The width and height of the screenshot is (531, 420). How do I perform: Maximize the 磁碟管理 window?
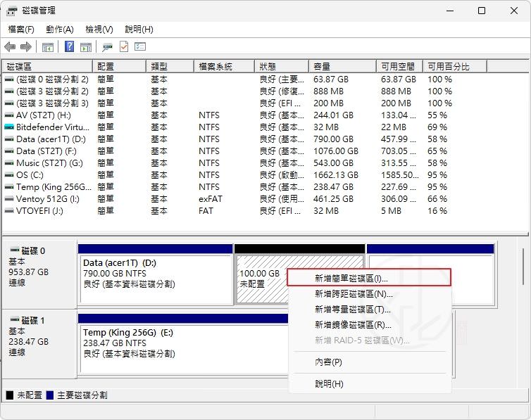click(x=482, y=11)
